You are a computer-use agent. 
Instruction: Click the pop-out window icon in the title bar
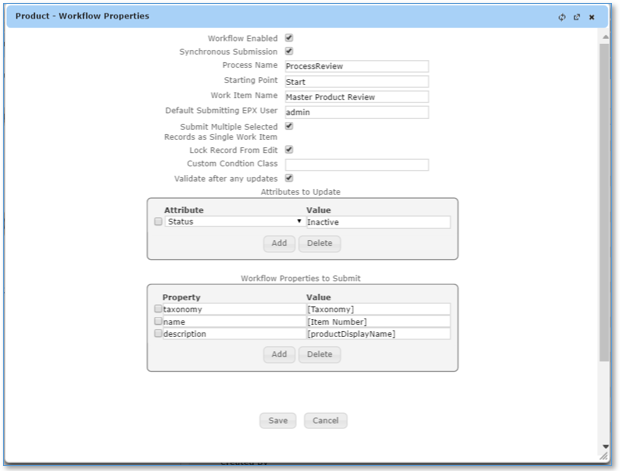577,18
